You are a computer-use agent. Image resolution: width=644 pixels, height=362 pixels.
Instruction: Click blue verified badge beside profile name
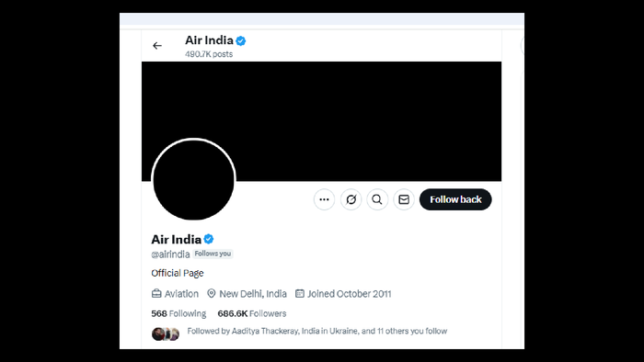[x=209, y=239]
